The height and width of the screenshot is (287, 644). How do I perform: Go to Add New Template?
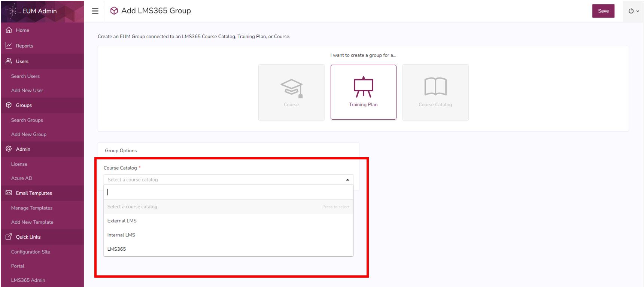pyautogui.click(x=32, y=222)
